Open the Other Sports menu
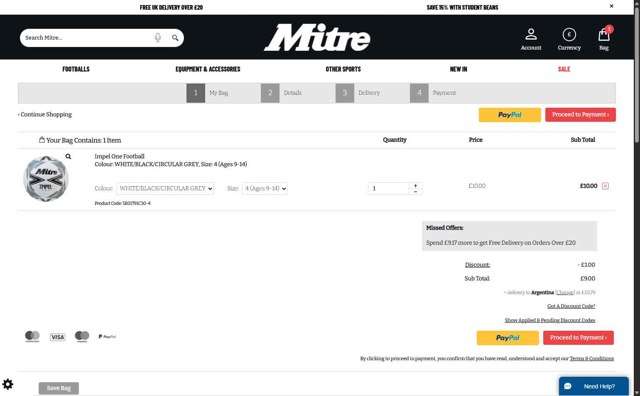This screenshot has width=640, height=396. click(x=343, y=69)
